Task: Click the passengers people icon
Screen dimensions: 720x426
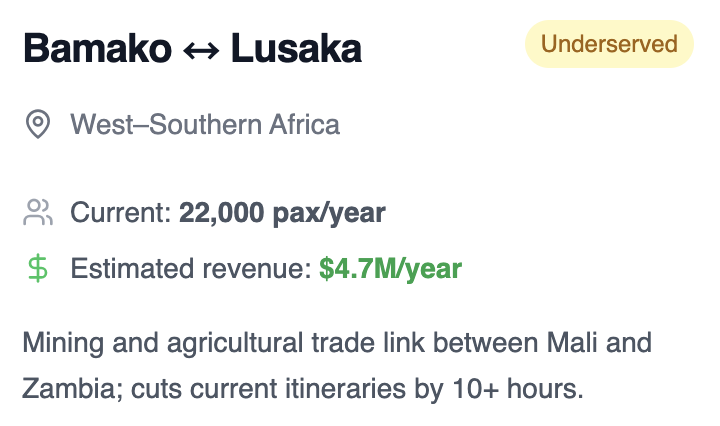Action: tap(38, 212)
